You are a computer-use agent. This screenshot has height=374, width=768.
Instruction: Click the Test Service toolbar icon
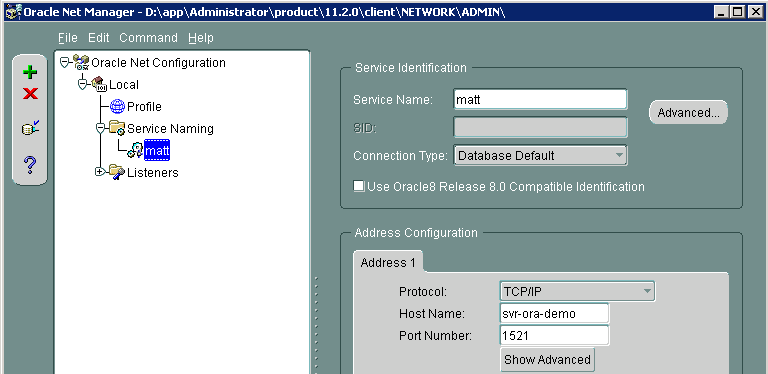[30, 128]
